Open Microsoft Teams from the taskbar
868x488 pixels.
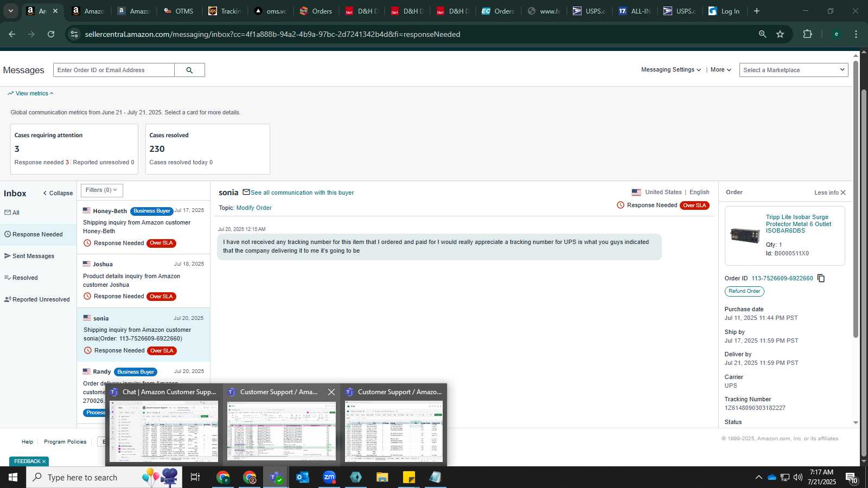pos(276,477)
